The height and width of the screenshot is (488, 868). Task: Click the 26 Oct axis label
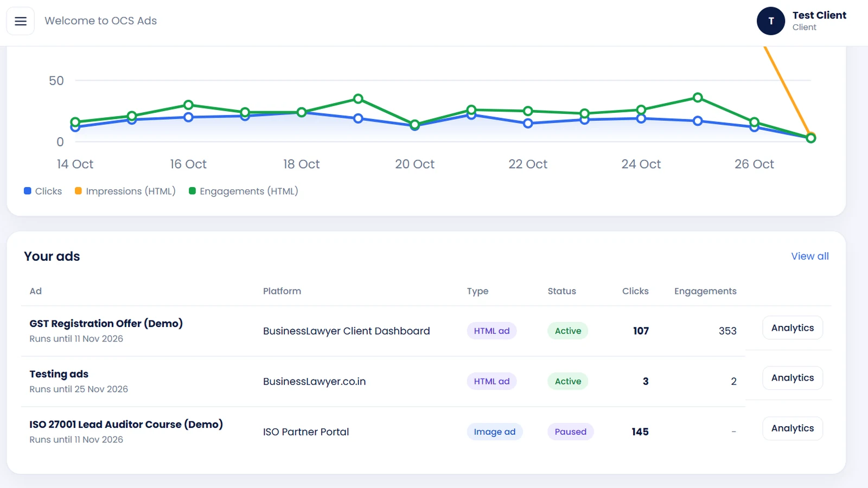754,164
